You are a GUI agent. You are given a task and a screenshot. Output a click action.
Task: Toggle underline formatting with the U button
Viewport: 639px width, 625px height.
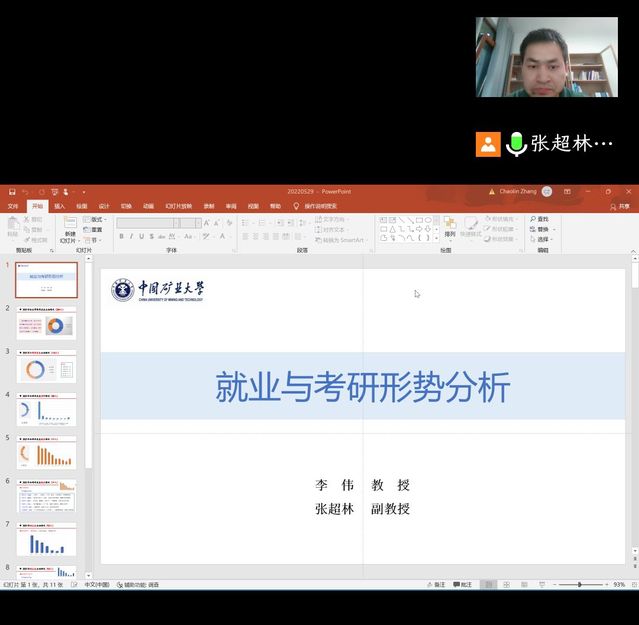click(x=141, y=237)
